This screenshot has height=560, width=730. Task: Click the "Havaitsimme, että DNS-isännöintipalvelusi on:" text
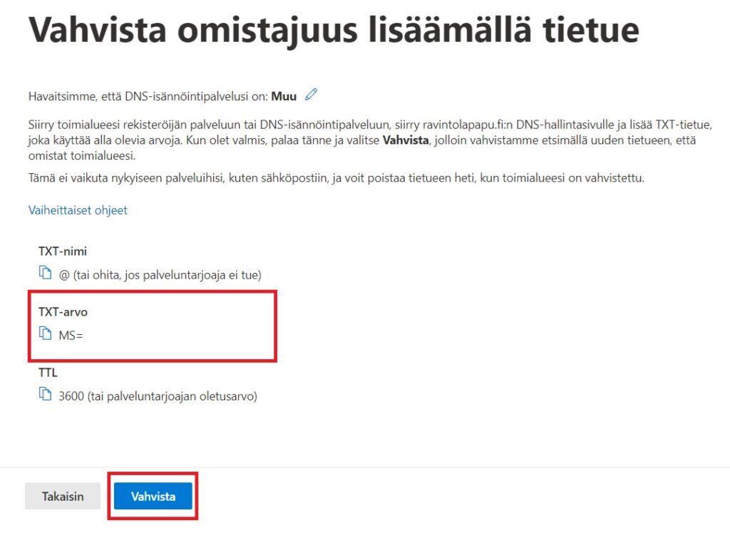point(148,95)
